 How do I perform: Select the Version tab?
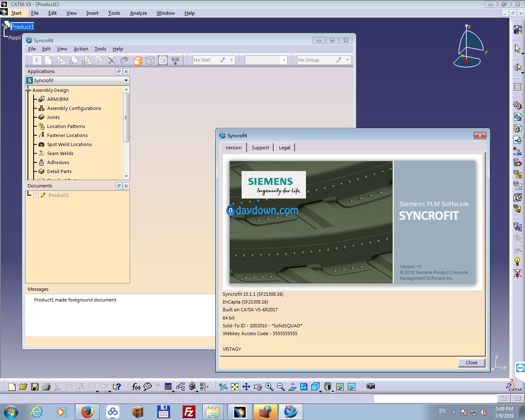click(x=233, y=148)
